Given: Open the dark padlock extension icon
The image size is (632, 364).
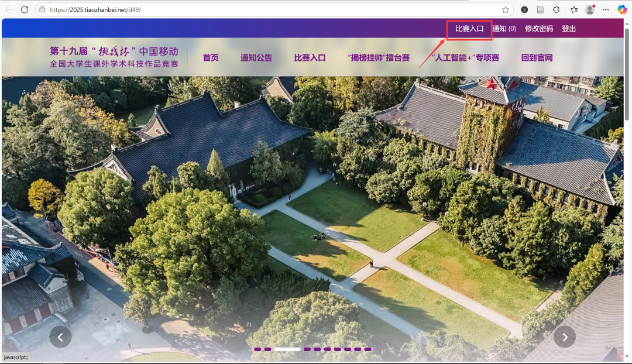Looking at the screenshot, I should (524, 10).
